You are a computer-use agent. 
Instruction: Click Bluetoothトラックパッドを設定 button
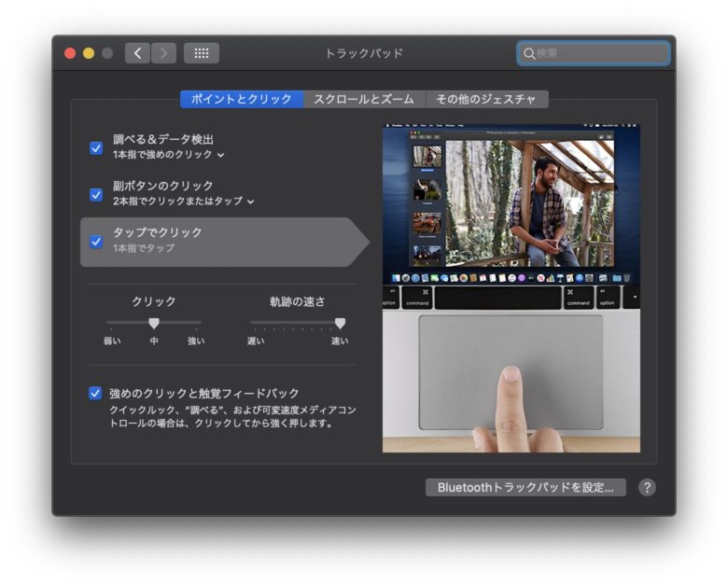pos(525,487)
